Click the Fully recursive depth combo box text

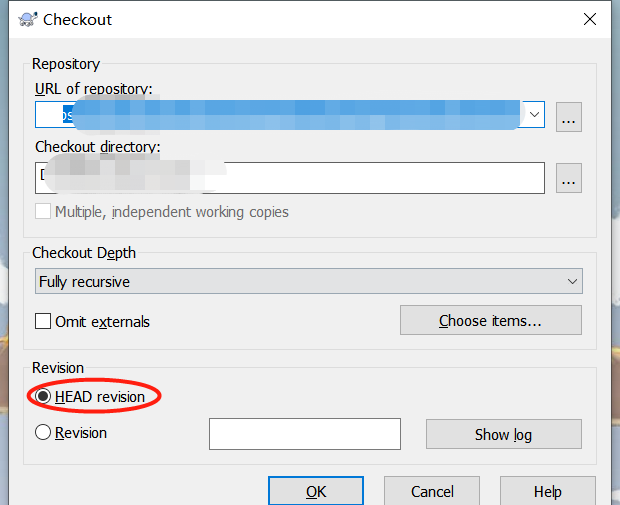(x=290, y=282)
